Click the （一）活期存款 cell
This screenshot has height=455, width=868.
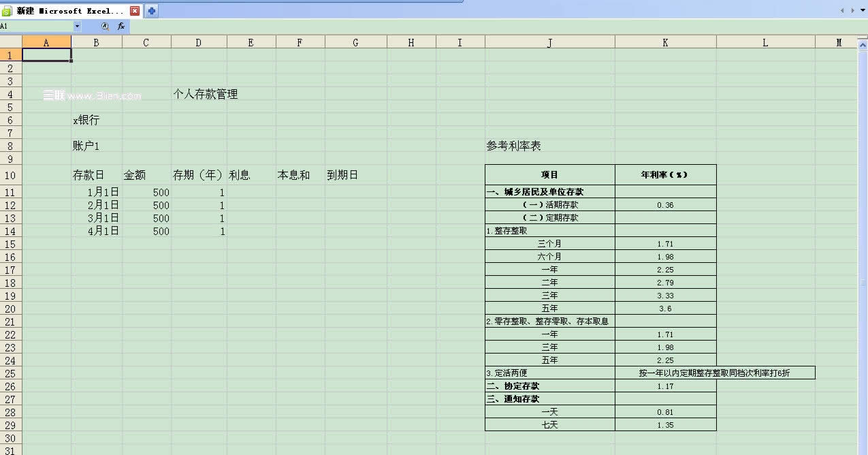click(550, 205)
